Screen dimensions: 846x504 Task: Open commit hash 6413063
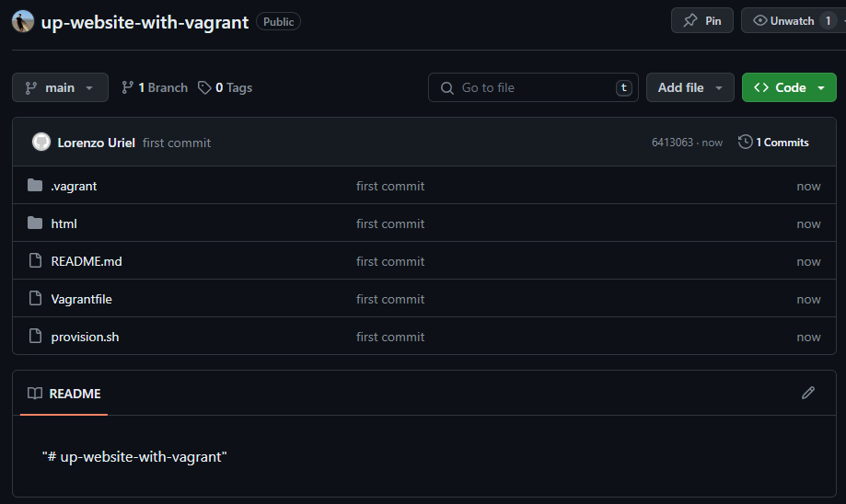[x=672, y=143]
